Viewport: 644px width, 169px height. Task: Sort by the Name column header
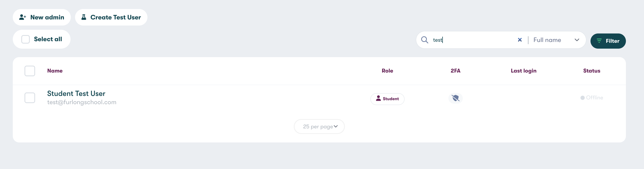(x=55, y=71)
